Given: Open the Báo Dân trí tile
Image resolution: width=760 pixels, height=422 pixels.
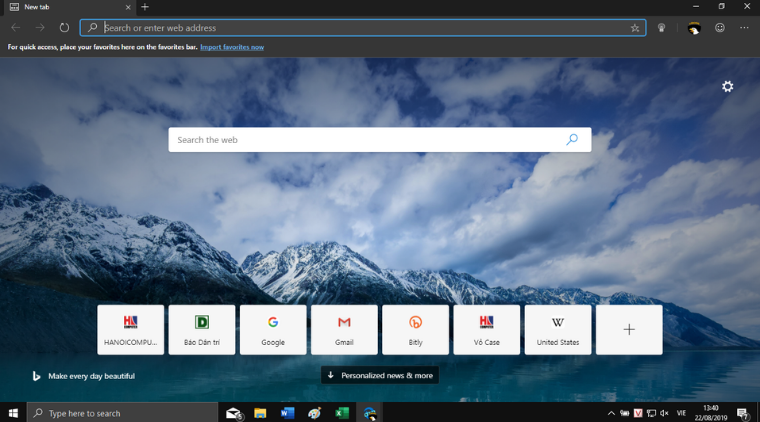Looking at the screenshot, I should [x=202, y=329].
